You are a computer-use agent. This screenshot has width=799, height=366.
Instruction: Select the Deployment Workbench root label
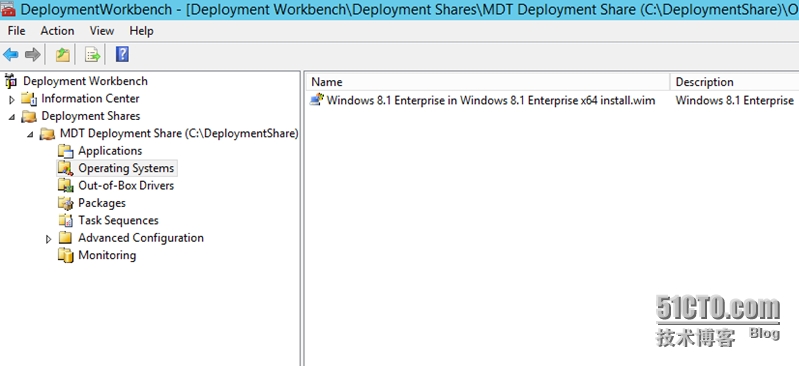[x=86, y=81]
